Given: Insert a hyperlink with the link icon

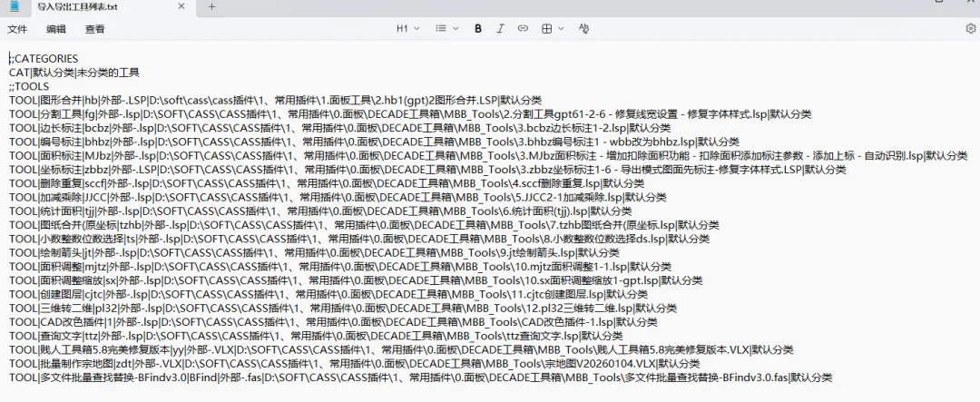Looking at the screenshot, I should click(523, 28).
